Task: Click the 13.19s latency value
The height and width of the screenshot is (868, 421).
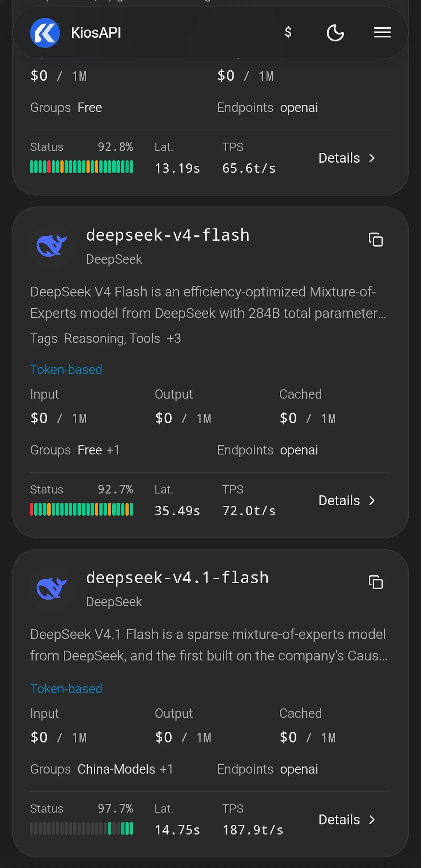Action: (177, 169)
